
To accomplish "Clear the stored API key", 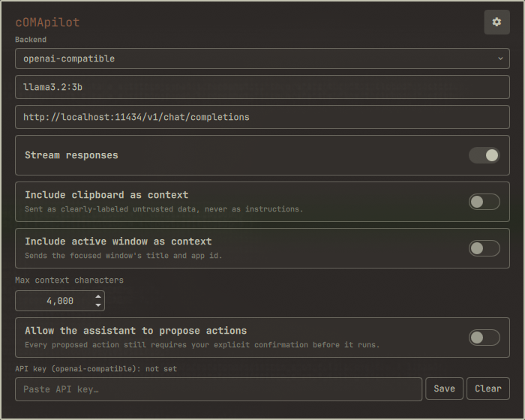I will (487, 388).
